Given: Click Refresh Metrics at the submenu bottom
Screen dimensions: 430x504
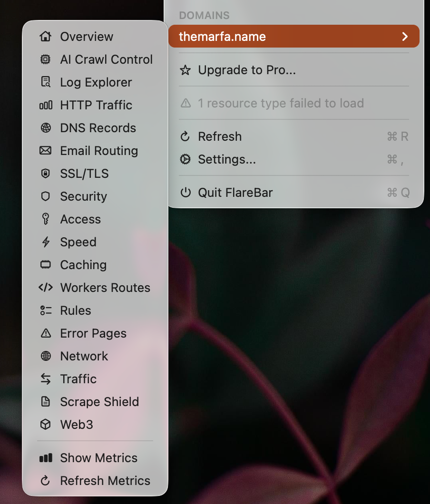Looking at the screenshot, I should 105,481.
